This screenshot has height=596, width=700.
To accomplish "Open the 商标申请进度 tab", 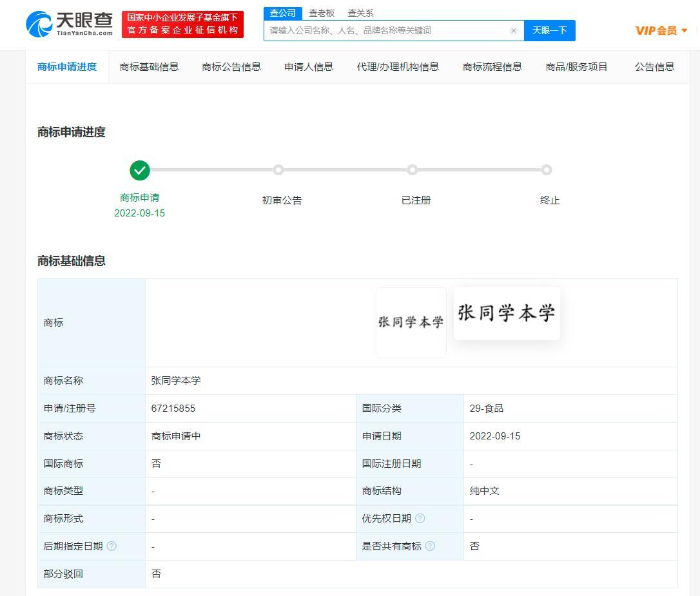I will [x=67, y=67].
